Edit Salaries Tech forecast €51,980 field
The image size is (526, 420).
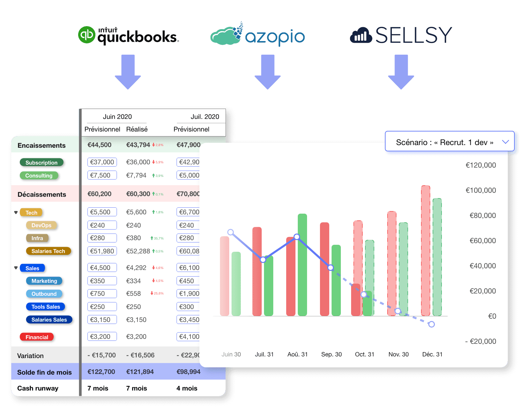(x=102, y=251)
